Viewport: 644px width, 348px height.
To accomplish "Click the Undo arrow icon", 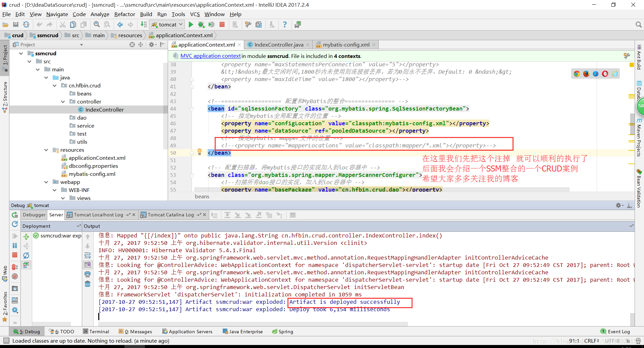I will pos(39,24).
